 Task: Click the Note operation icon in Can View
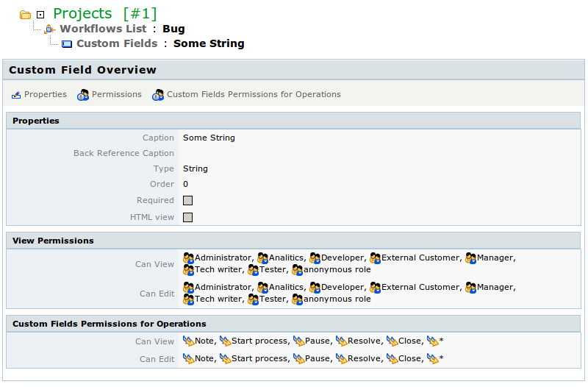click(x=188, y=341)
